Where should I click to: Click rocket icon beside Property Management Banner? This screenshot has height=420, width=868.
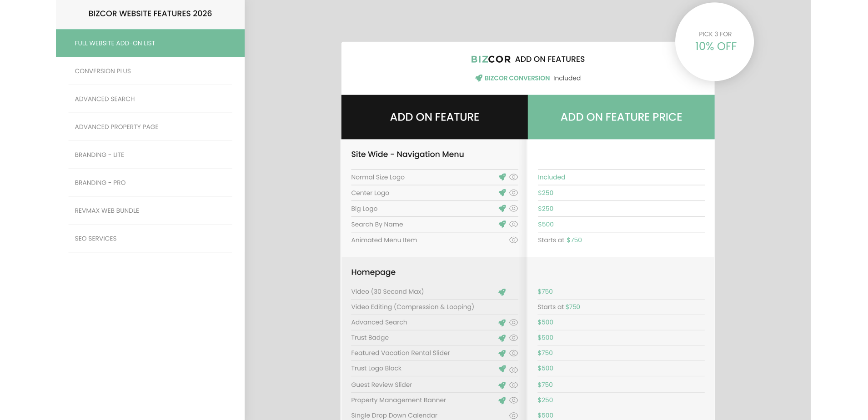[x=502, y=401]
